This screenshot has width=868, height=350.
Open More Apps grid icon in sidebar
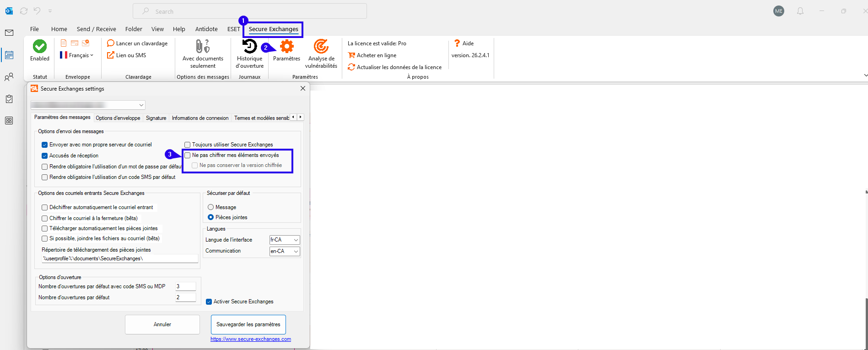click(x=9, y=121)
